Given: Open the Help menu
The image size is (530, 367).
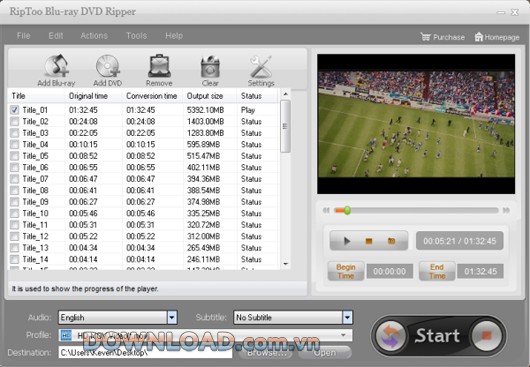Looking at the screenshot, I should [174, 36].
